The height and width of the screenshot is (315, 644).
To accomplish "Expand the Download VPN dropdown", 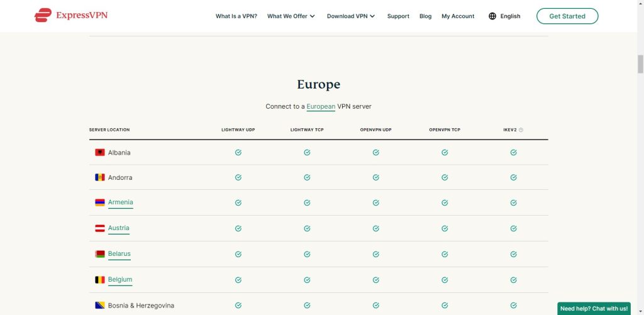I will 350,16.
